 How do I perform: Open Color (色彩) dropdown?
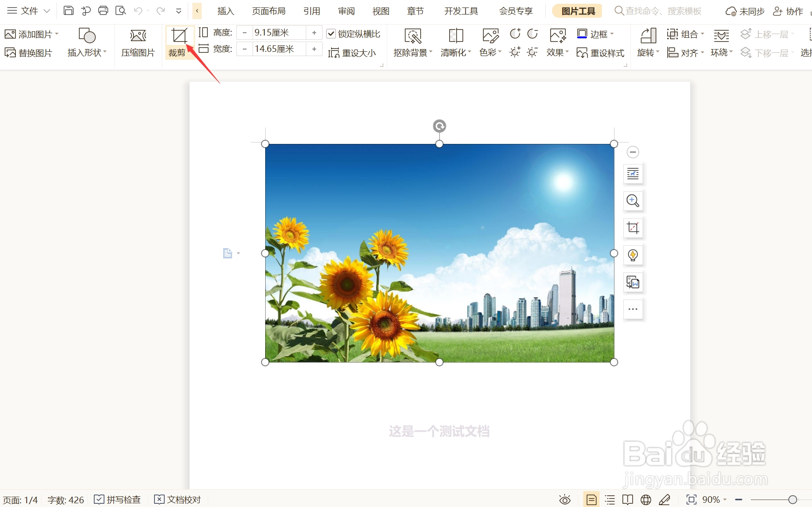point(500,52)
